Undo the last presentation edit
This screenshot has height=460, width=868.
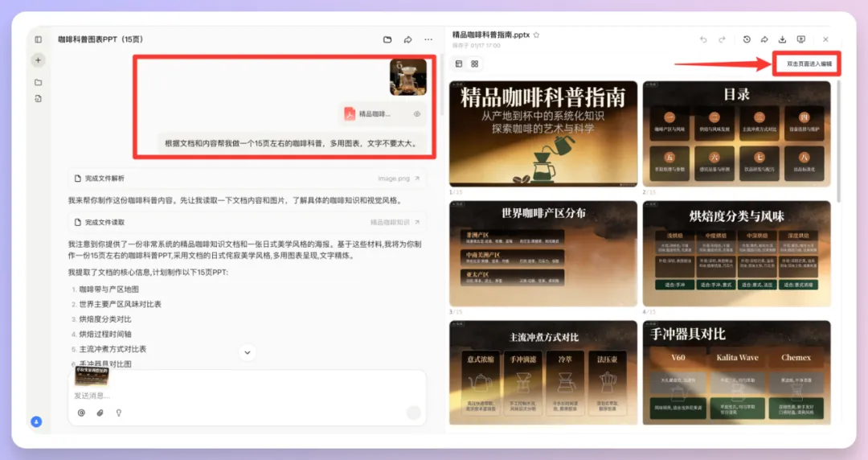(703, 39)
